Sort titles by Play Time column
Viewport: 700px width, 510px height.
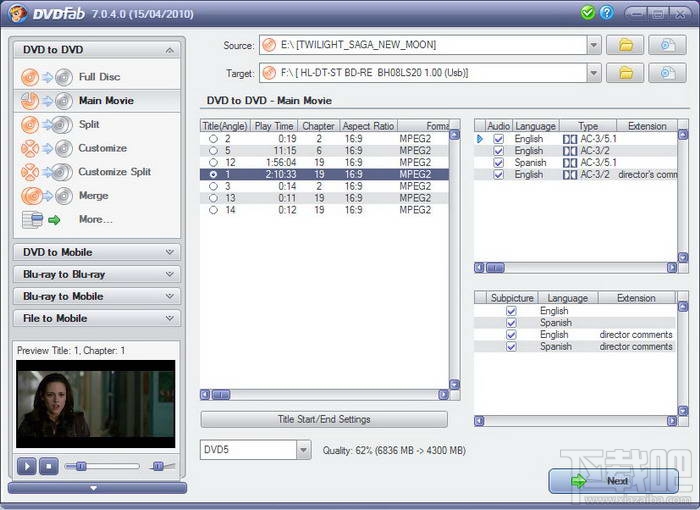pyautogui.click(x=274, y=126)
